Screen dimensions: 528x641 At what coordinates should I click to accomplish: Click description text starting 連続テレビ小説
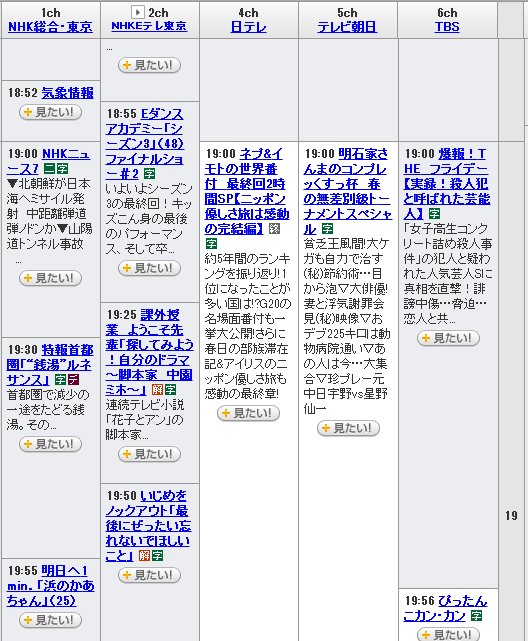coord(145,420)
